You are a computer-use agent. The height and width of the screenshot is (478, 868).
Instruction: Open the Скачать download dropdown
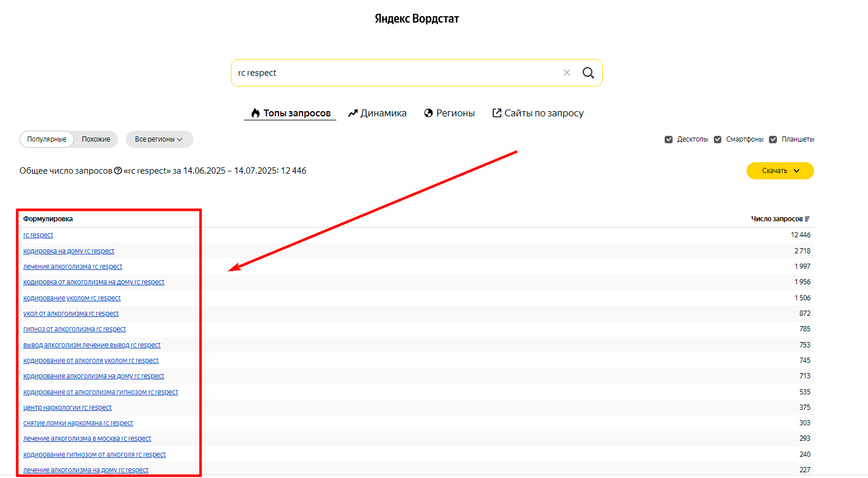(780, 171)
